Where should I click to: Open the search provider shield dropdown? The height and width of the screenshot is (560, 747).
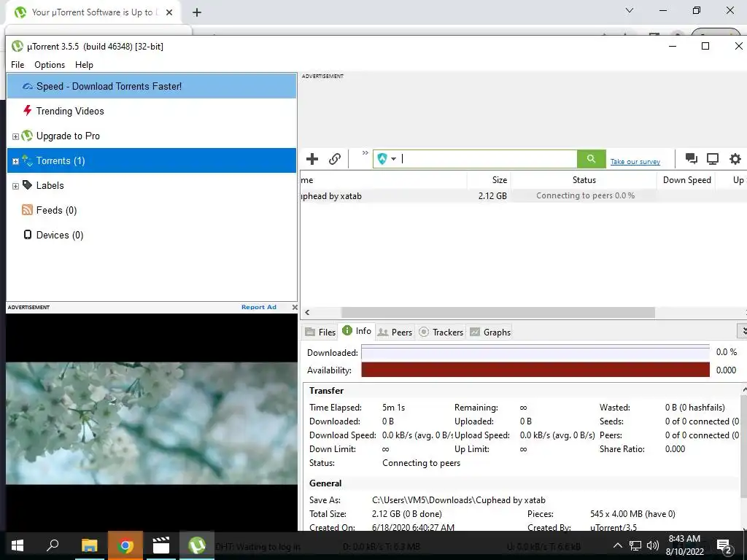[387, 159]
